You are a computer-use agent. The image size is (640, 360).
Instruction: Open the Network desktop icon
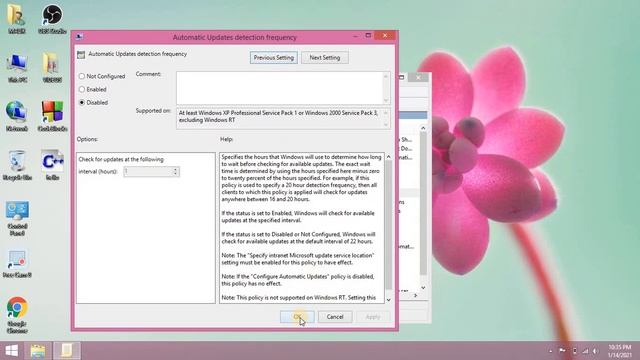17,116
